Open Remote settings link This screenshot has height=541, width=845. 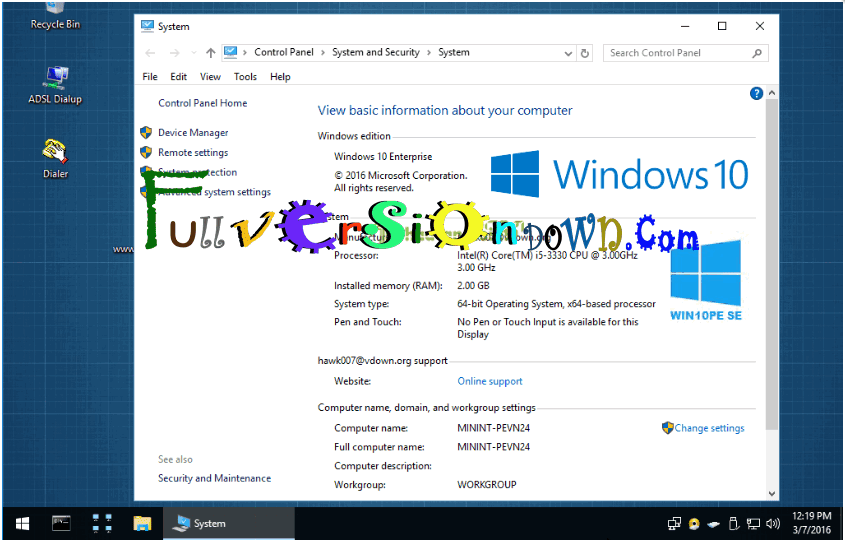tap(193, 152)
